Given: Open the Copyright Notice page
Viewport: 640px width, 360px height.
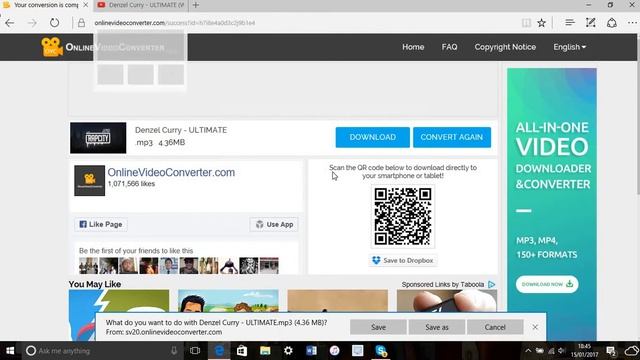Looking at the screenshot, I should pyautogui.click(x=505, y=47).
